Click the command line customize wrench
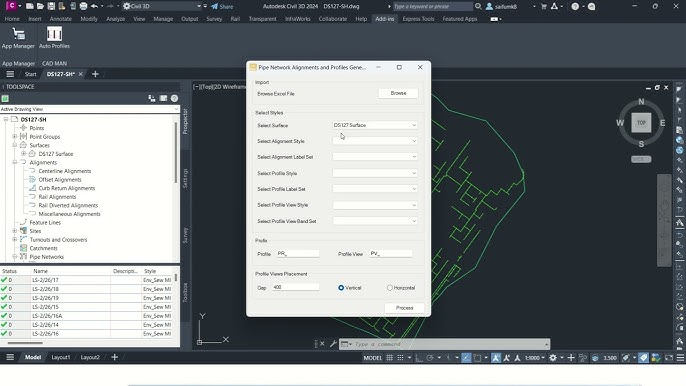This screenshot has height=386, width=686. [x=333, y=344]
